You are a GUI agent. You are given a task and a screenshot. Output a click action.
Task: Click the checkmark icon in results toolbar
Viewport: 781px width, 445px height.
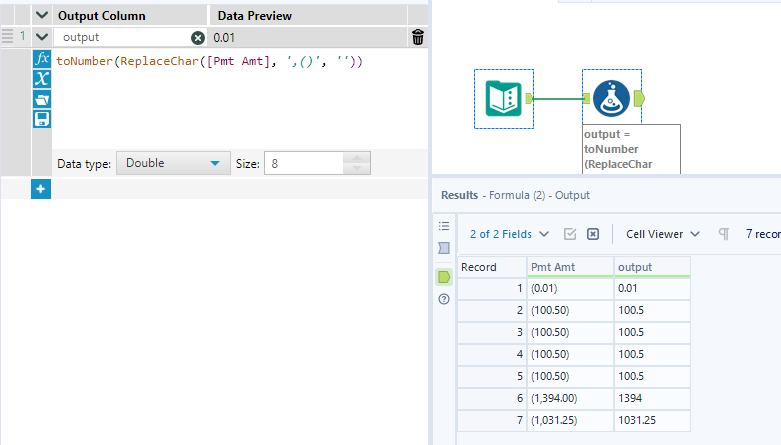tap(570, 234)
